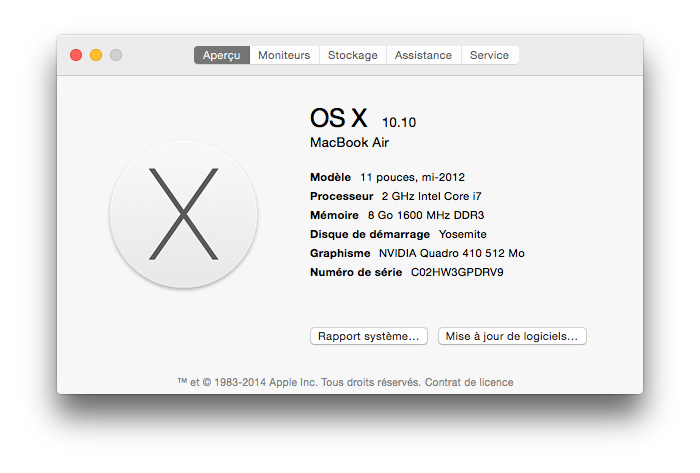Click the version number 10.10

399,123
